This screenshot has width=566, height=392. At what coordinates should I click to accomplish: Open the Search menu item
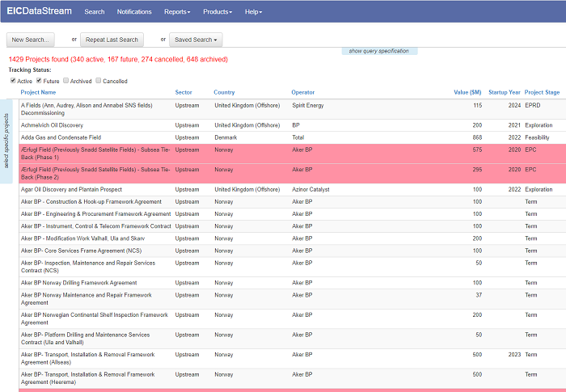(x=95, y=11)
